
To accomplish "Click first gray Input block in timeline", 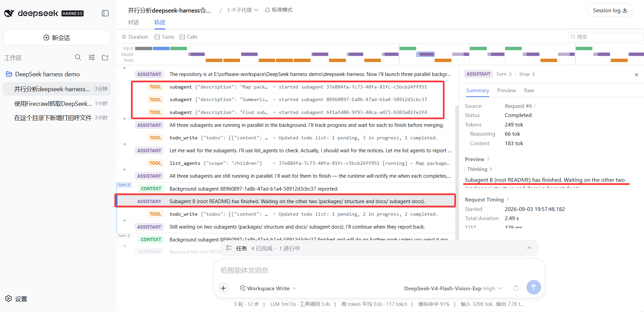I will [x=144, y=48].
